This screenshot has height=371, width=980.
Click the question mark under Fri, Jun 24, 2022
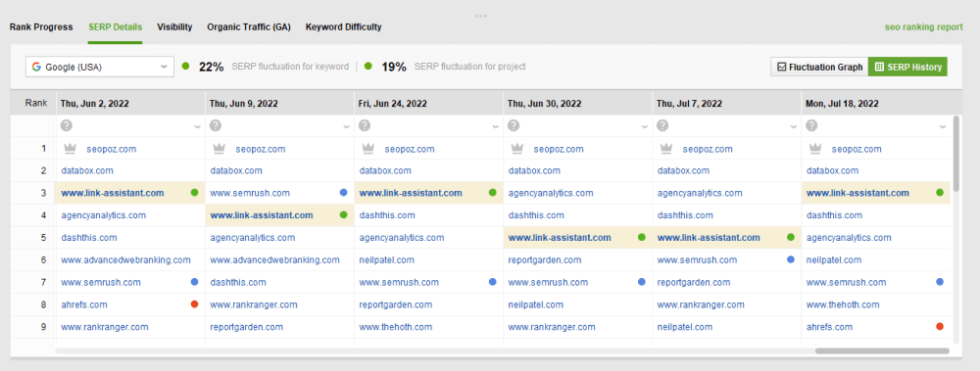[365, 125]
